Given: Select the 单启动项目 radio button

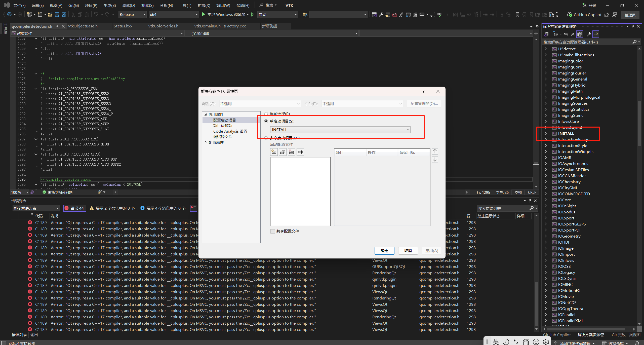Looking at the screenshot, I should [x=266, y=121].
